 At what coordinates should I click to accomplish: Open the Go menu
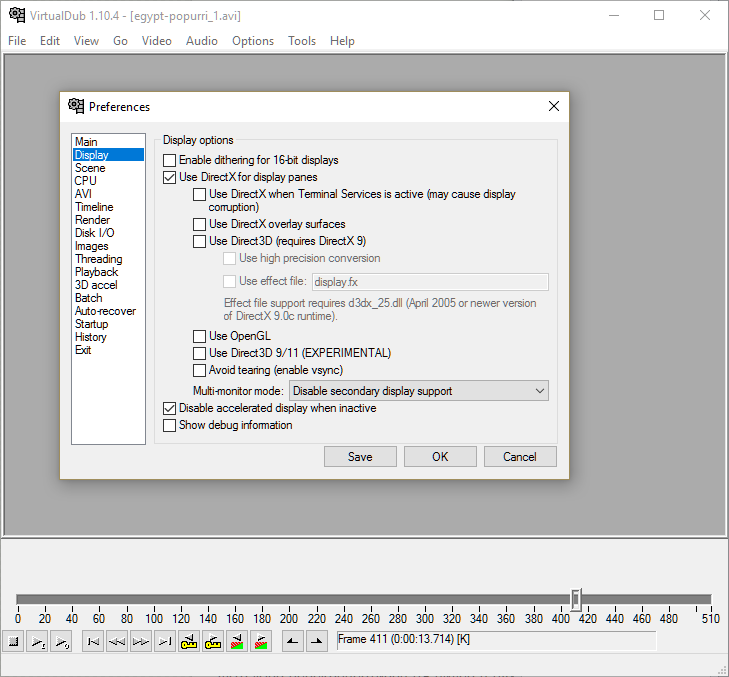[120, 41]
